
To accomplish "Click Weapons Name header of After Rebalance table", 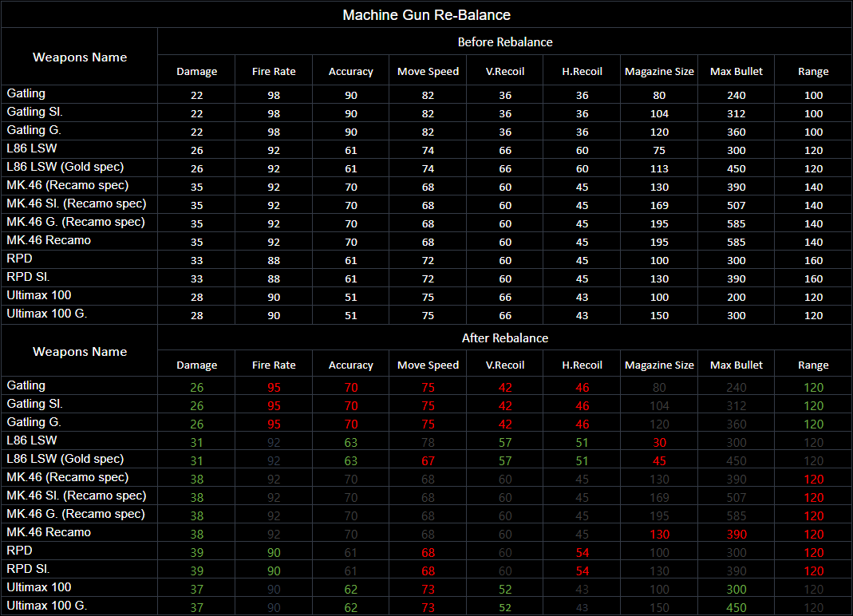I will point(80,352).
